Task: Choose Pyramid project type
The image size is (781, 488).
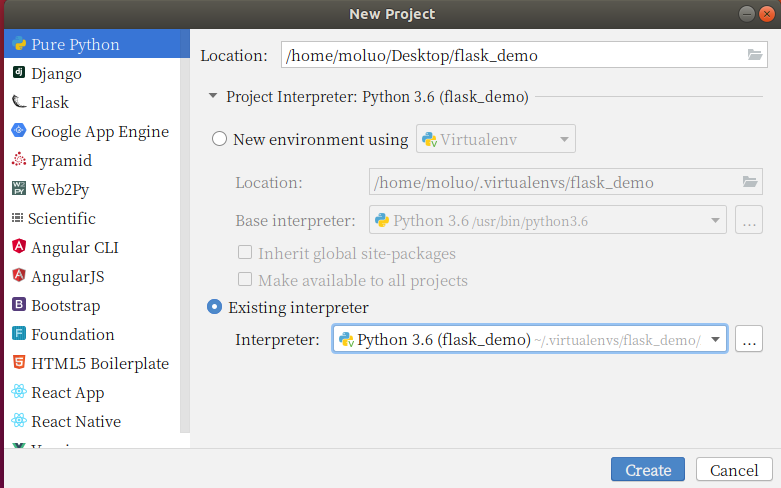Action: 92,159
